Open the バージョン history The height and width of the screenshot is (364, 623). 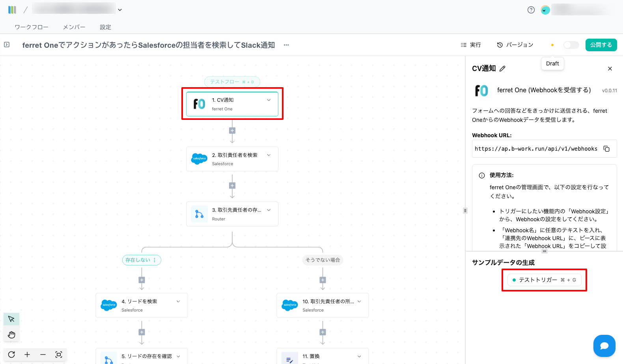coord(515,45)
